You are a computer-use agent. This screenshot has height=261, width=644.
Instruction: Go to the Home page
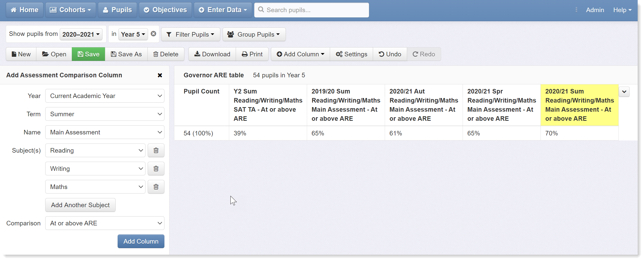point(25,10)
